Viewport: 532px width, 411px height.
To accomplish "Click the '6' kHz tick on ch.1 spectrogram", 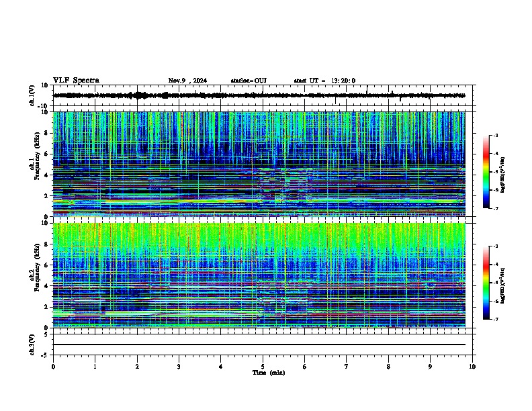I will point(46,154).
